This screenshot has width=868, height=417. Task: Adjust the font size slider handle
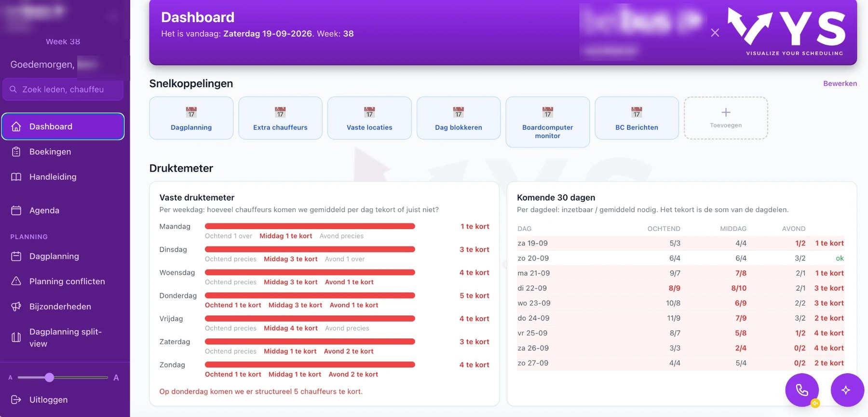pyautogui.click(x=49, y=377)
